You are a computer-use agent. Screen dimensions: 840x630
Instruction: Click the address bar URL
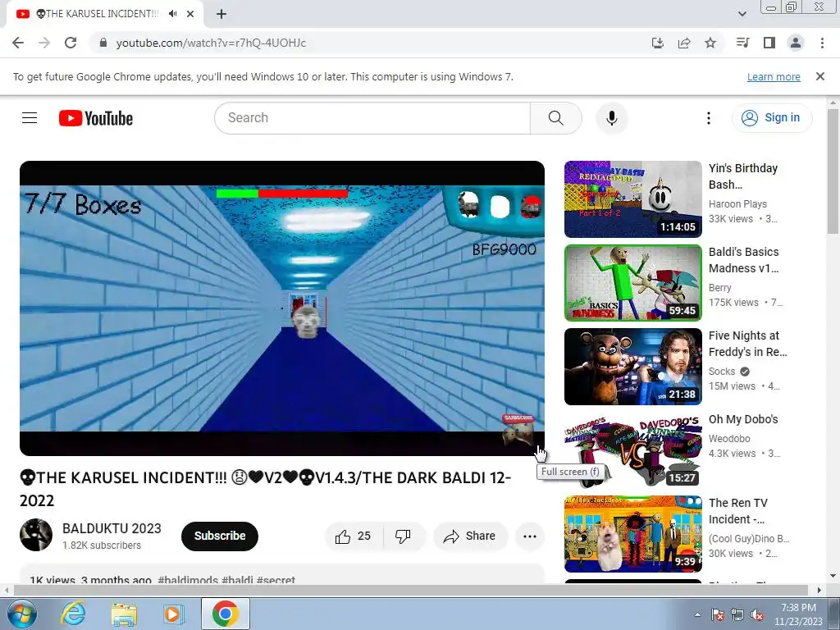(x=211, y=43)
